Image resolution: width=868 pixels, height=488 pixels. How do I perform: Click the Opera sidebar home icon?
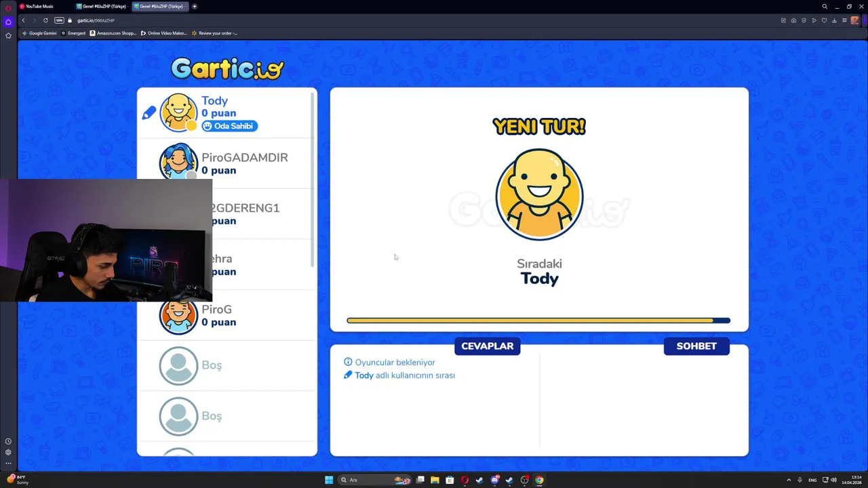click(x=8, y=22)
